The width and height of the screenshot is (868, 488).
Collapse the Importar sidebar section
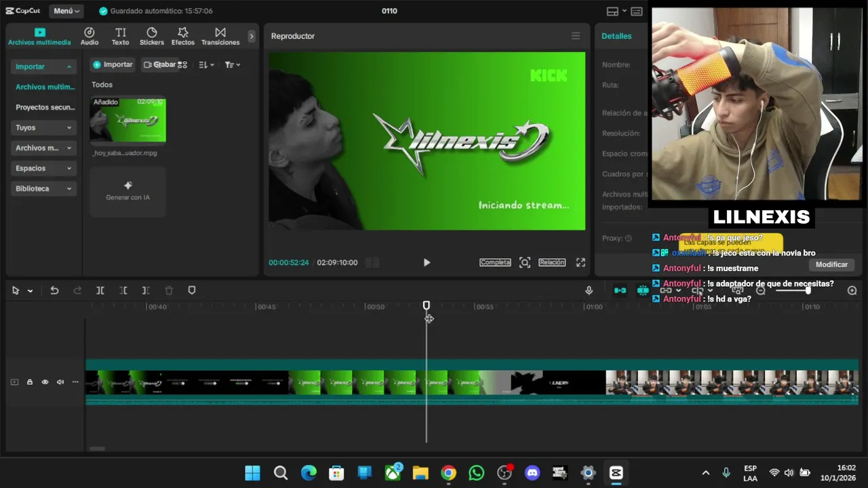click(43, 66)
